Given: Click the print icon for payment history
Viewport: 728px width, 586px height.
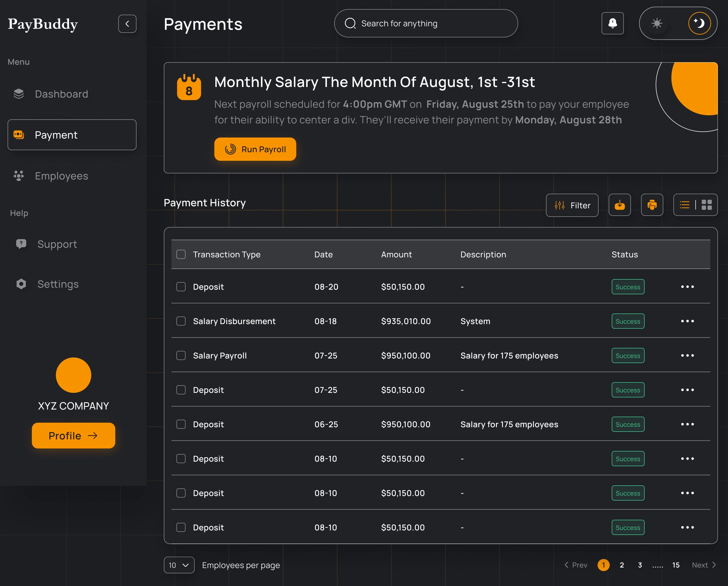Looking at the screenshot, I should click(653, 205).
